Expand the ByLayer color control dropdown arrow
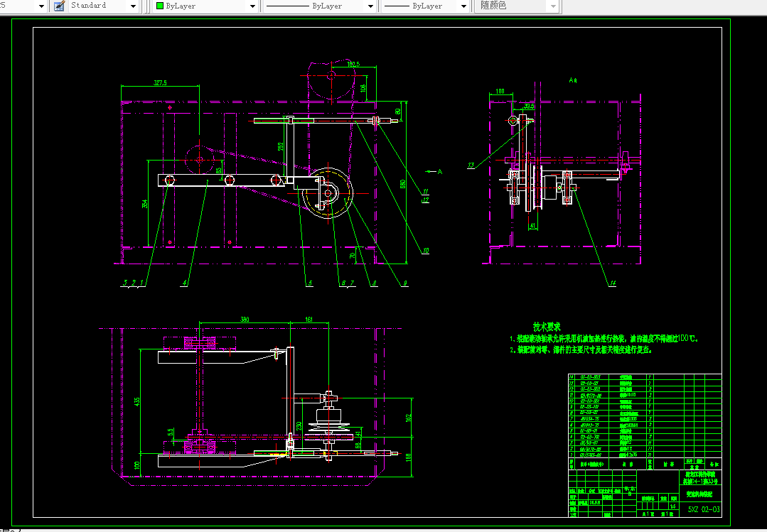 coord(252,6)
